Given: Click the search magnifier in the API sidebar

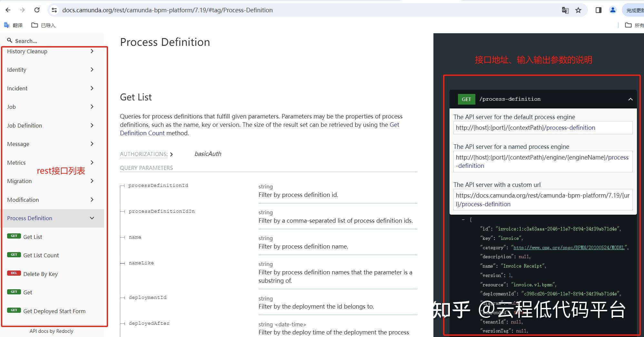Looking at the screenshot, I should (10, 40).
